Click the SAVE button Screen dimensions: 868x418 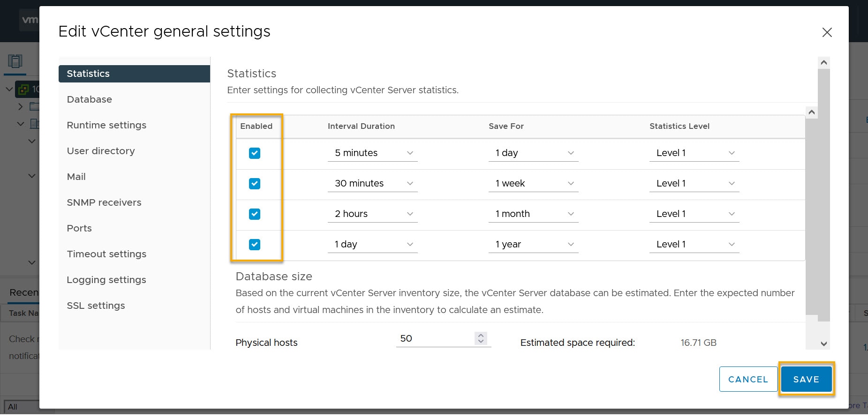coord(806,379)
